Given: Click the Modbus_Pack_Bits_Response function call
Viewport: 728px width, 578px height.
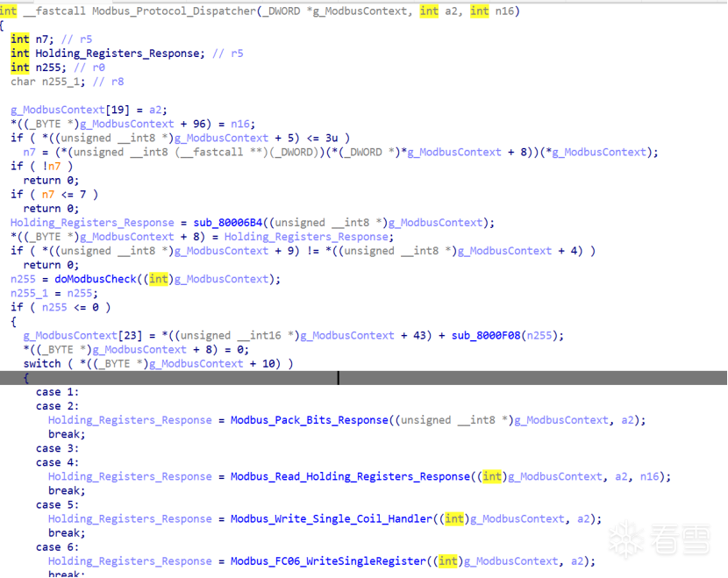Looking at the screenshot, I should 309,420.
